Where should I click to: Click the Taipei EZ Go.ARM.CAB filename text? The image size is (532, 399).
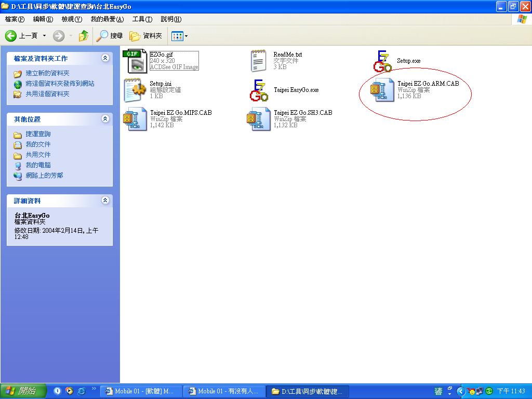tap(428, 84)
